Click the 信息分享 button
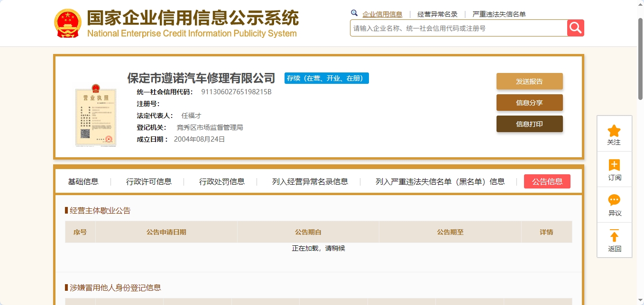Screen dimensions: 644x305 [529, 103]
